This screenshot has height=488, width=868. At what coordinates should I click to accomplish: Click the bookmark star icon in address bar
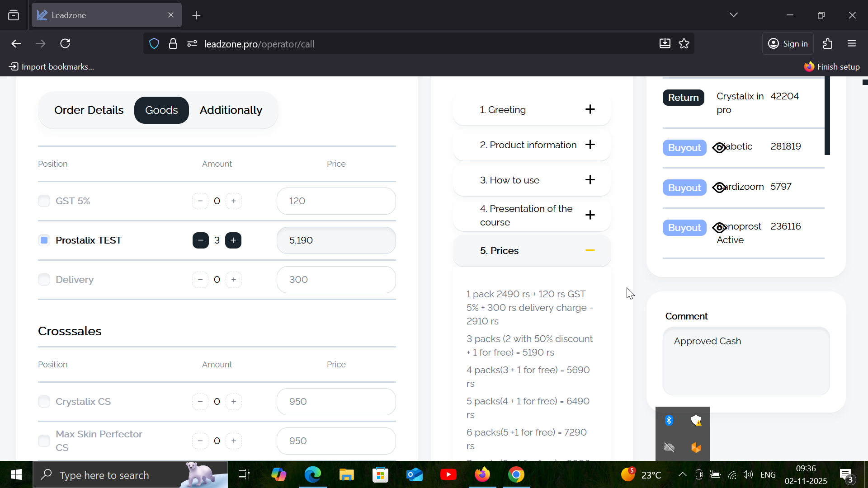684,44
